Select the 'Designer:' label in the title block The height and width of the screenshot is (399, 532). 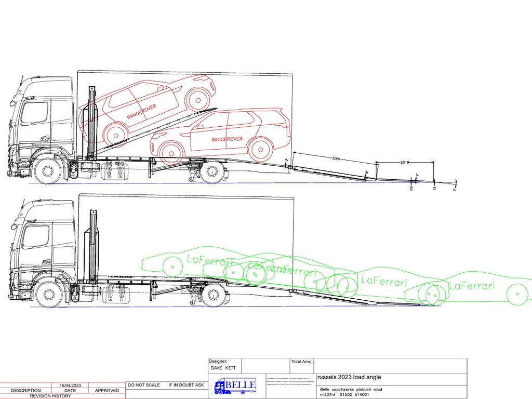click(218, 362)
